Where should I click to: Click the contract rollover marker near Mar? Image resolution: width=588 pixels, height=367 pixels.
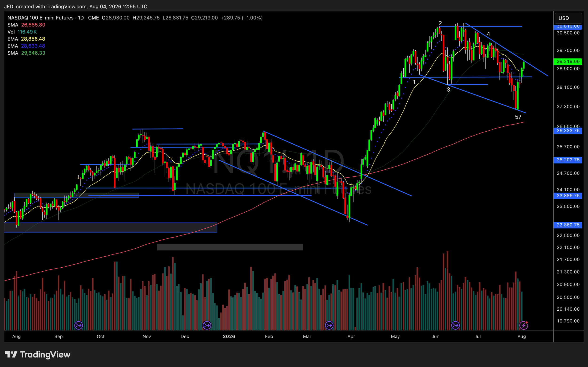pos(329,325)
